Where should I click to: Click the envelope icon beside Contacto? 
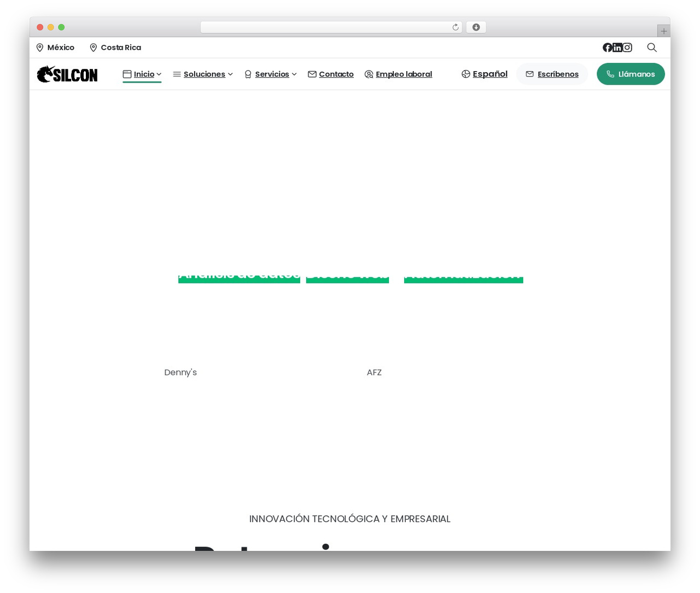click(x=312, y=74)
